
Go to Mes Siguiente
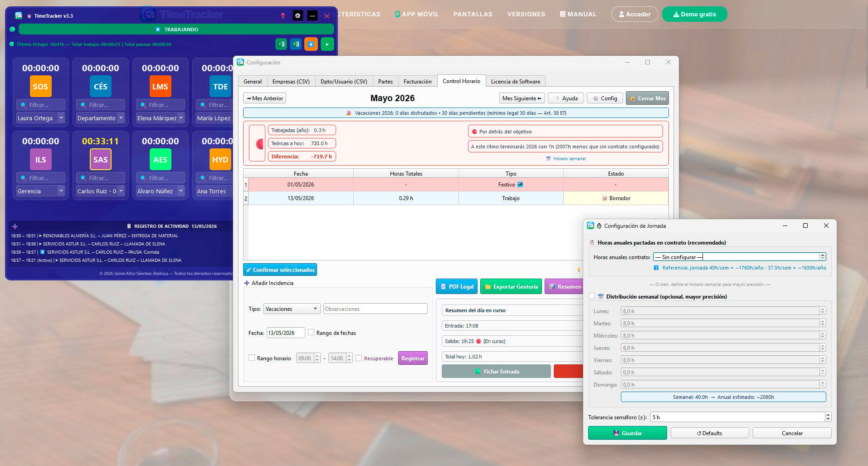pos(522,98)
